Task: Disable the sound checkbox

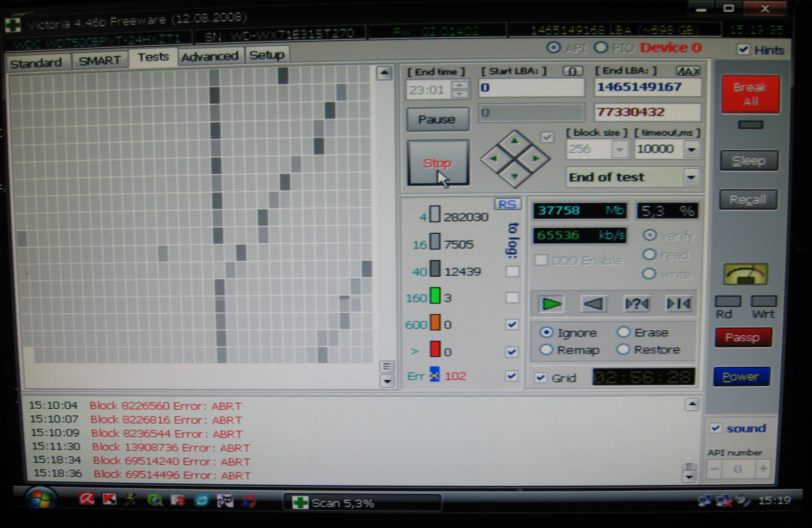Action: (x=715, y=428)
